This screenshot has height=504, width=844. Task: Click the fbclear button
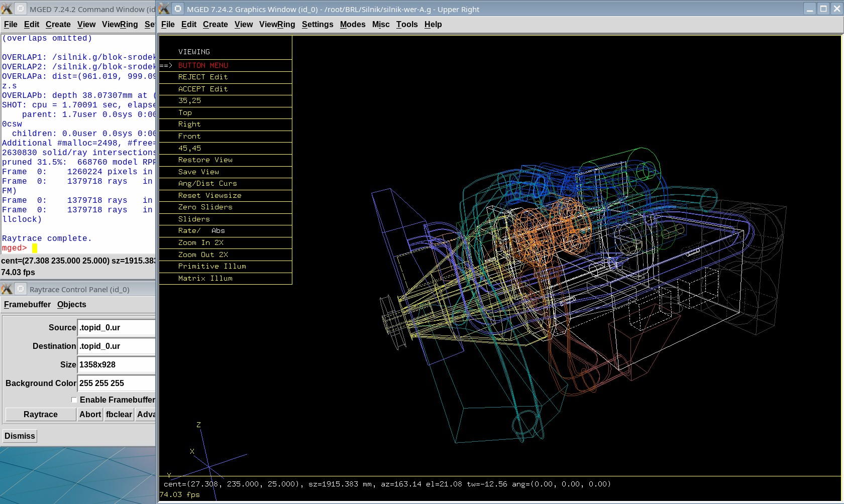[x=119, y=415]
